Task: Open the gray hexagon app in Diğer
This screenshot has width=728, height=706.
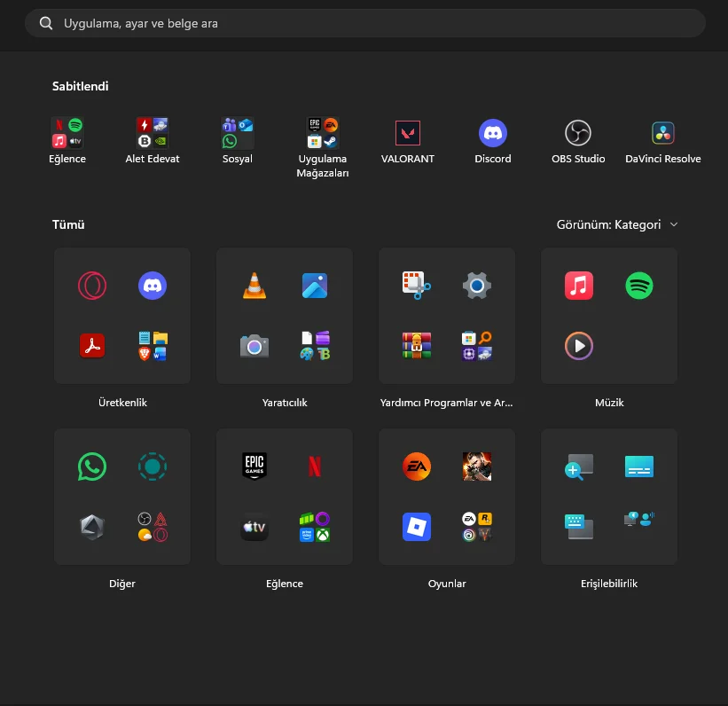Action: coord(92,527)
